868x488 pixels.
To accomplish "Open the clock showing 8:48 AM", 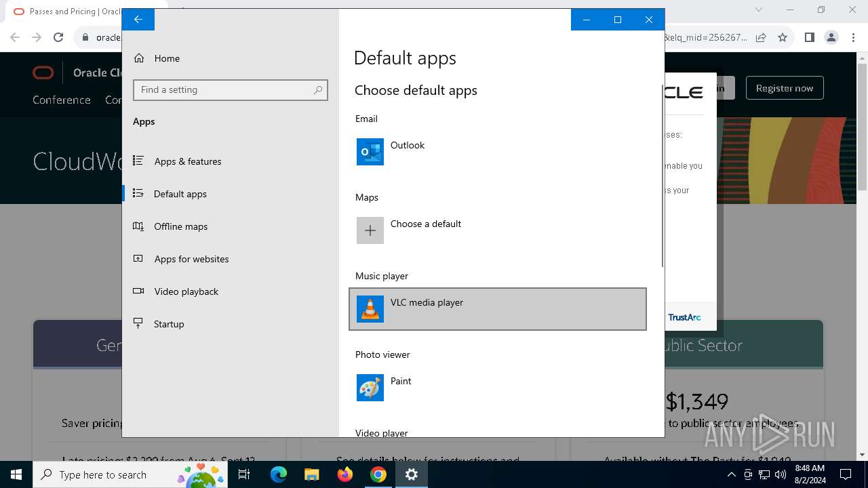I will click(810, 474).
